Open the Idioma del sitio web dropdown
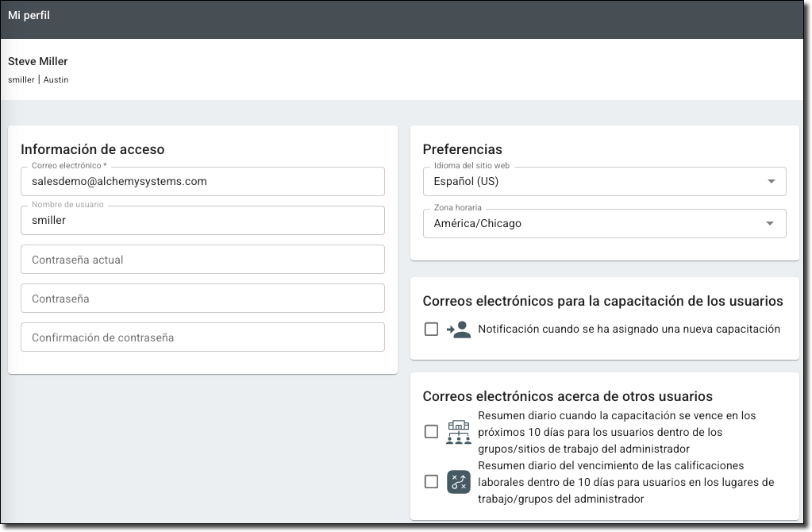 pos(603,182)
